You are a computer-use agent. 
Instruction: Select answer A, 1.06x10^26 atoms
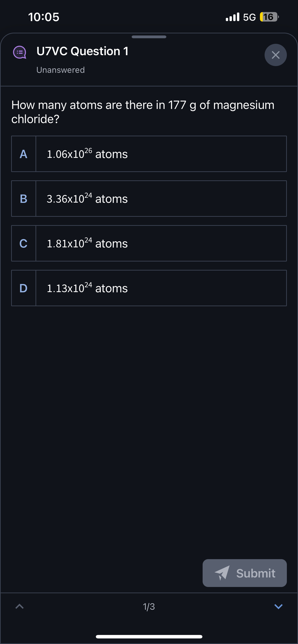pos(149,154)
